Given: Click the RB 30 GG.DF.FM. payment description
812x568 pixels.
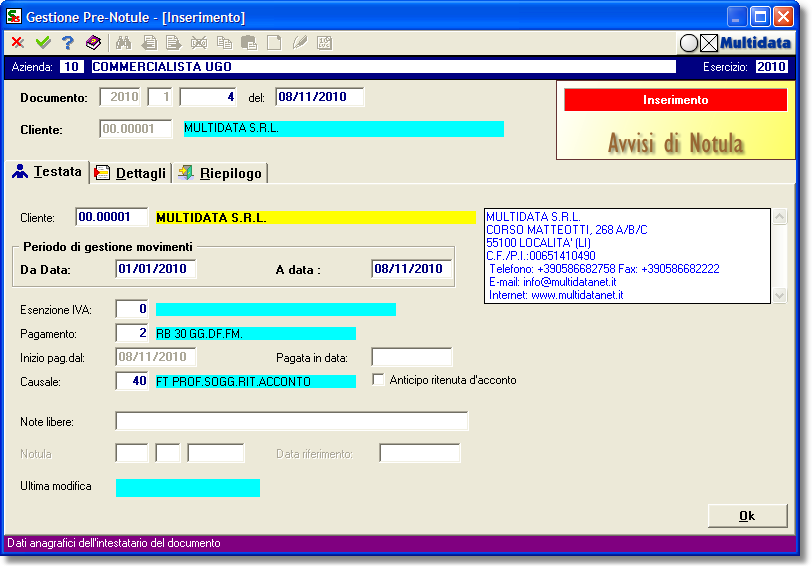Looking at the screenshot, I should point(256,333).
